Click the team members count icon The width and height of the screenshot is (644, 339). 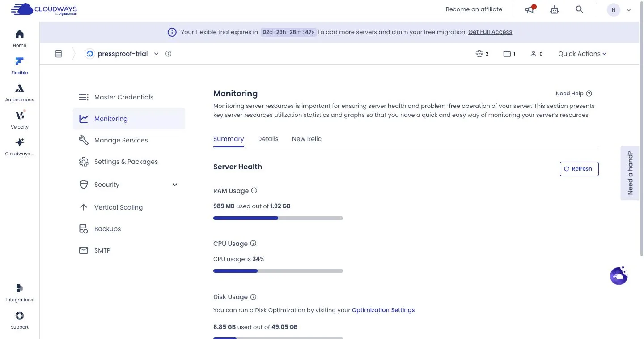click(x=534, y=54)
